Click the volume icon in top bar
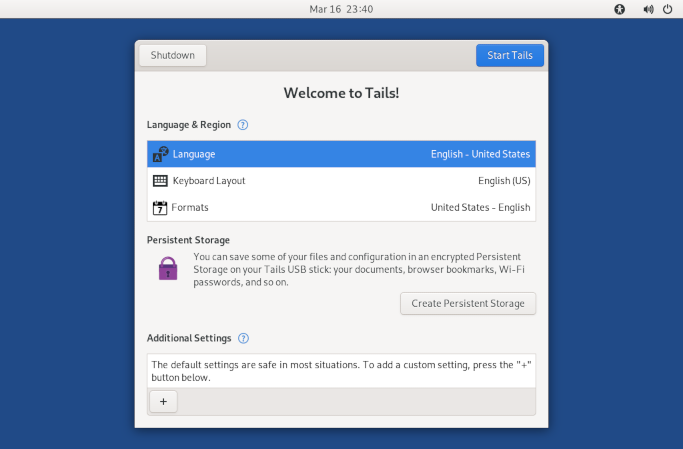The height and width of the screenshot is (449, 683). [x=647, y=9]
